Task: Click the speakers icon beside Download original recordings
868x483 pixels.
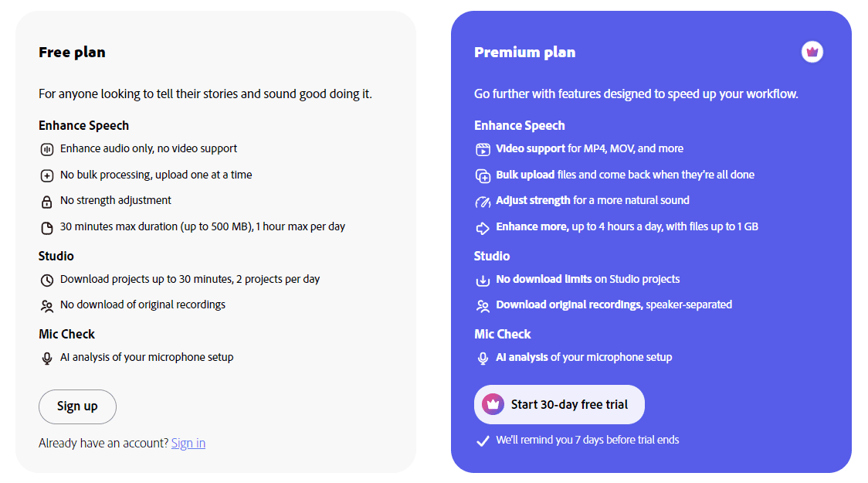Action: click(x=483, y=306)
